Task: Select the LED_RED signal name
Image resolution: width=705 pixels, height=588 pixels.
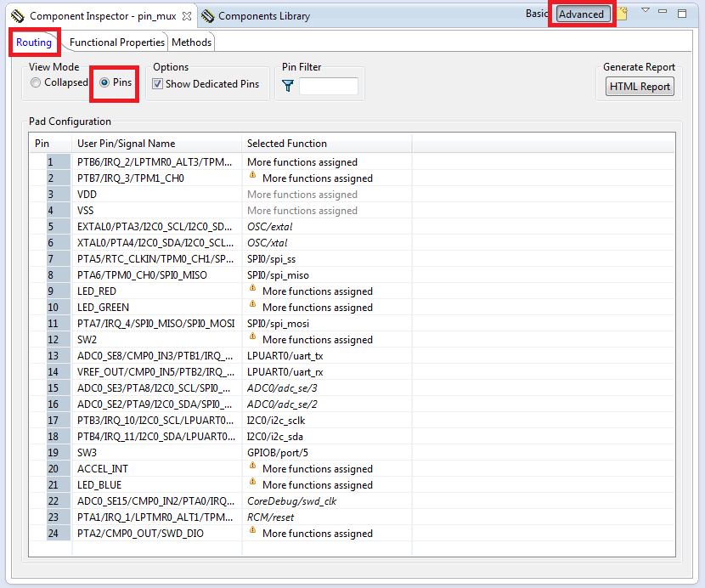Action: point(97,291)
